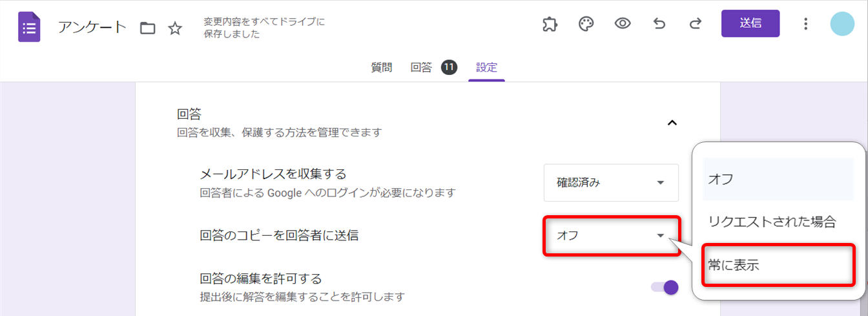
Task: Open the three-dot more options menu
Action: pyautogui.click(x=805, y=24)
